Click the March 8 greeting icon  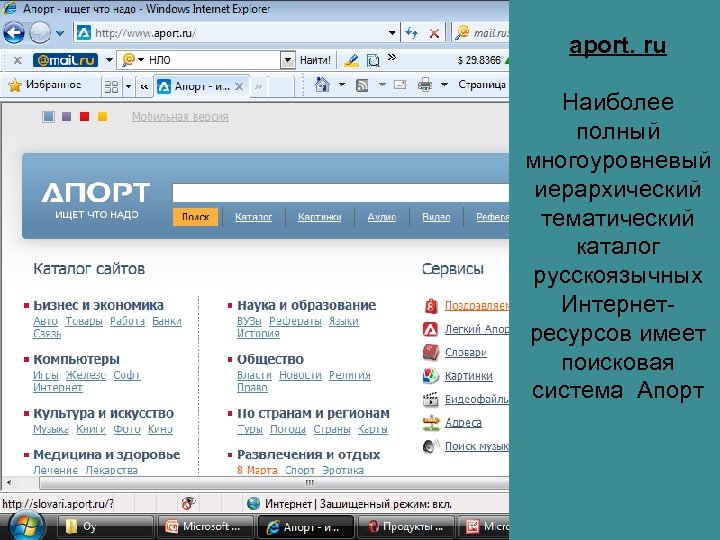click(431, 305)
